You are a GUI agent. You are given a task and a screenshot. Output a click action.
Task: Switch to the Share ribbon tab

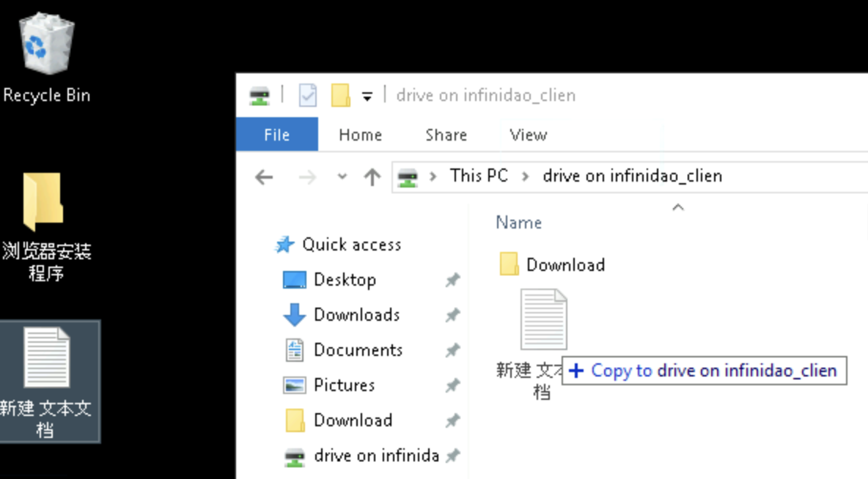pyautogui.click(x=446, y=135)
